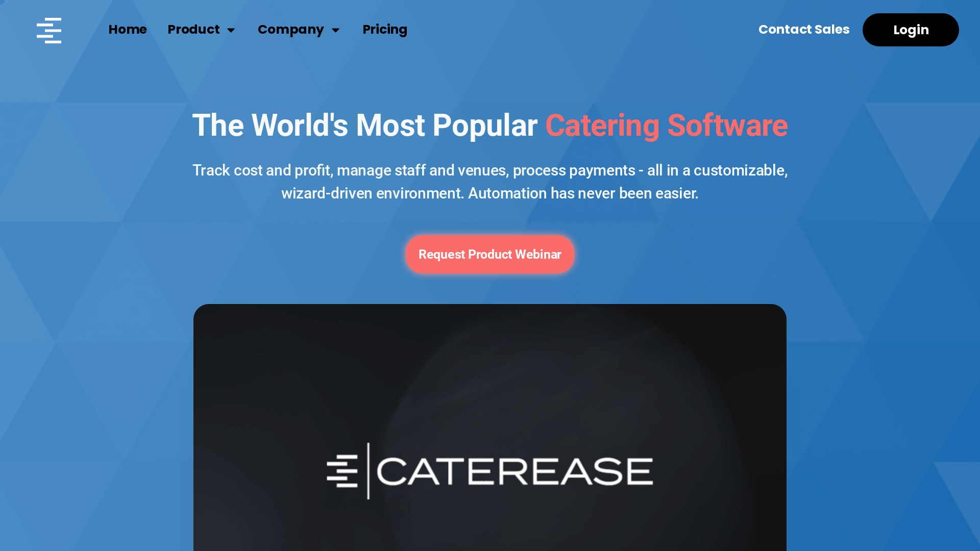Viewport: 980px width, 551px height.
Task: Click the Caterease dark video area
Action: tap(489, 427)
